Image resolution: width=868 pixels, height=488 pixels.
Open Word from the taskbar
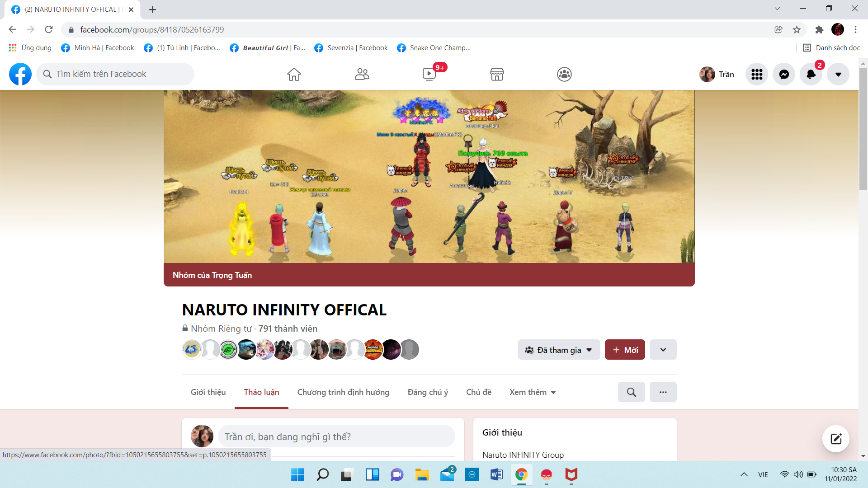pos(496,474)
